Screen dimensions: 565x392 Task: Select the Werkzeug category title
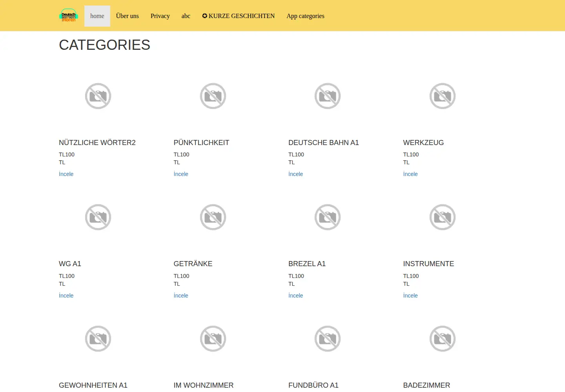coord(424,143)
